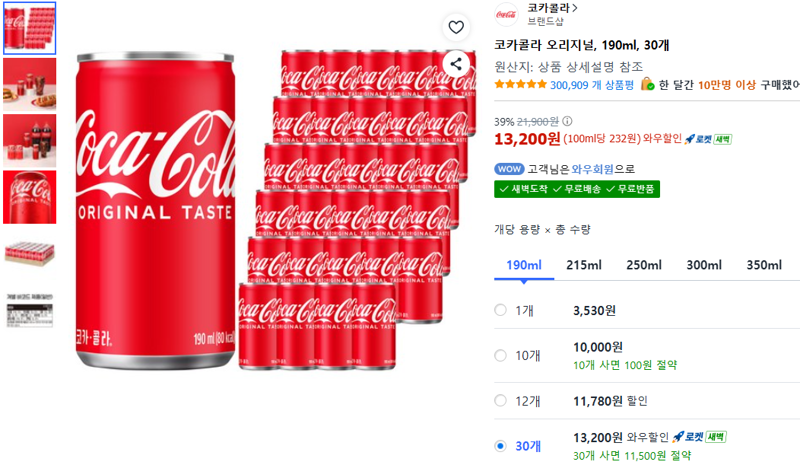800x465 pixels.
Task: Click the shopping bag purchase-count icon
Action: pos(647,84)
